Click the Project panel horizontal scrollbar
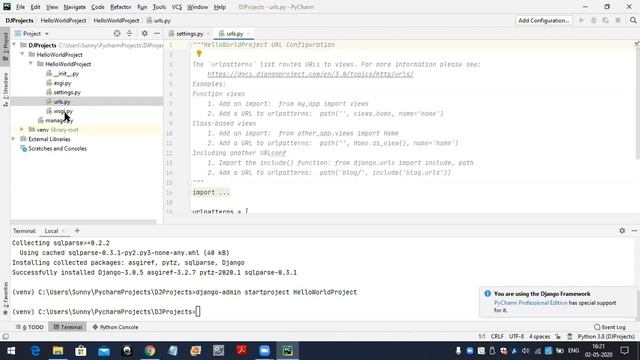 (x=83, y=222)
